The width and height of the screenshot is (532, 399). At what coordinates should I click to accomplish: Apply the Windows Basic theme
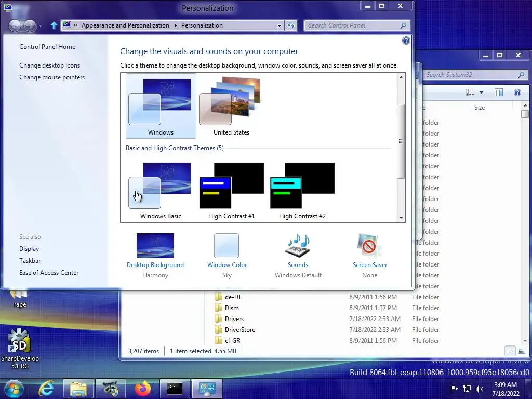161,191
